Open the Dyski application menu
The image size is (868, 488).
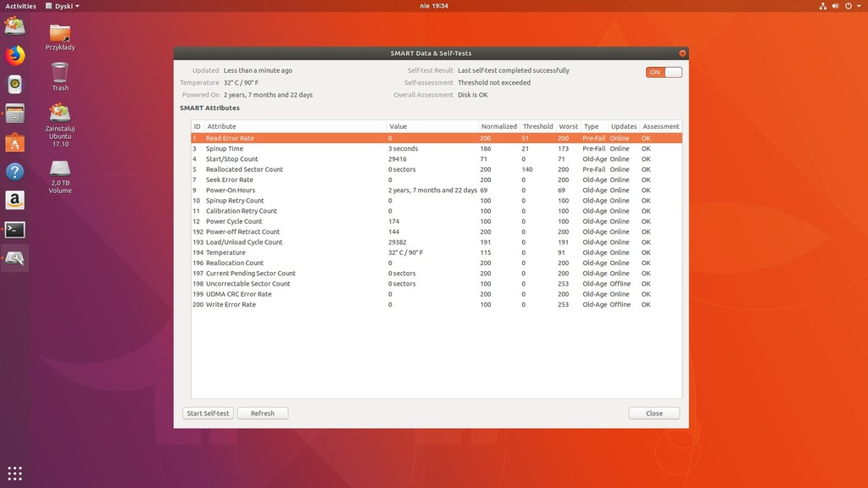tap(63, 6)
